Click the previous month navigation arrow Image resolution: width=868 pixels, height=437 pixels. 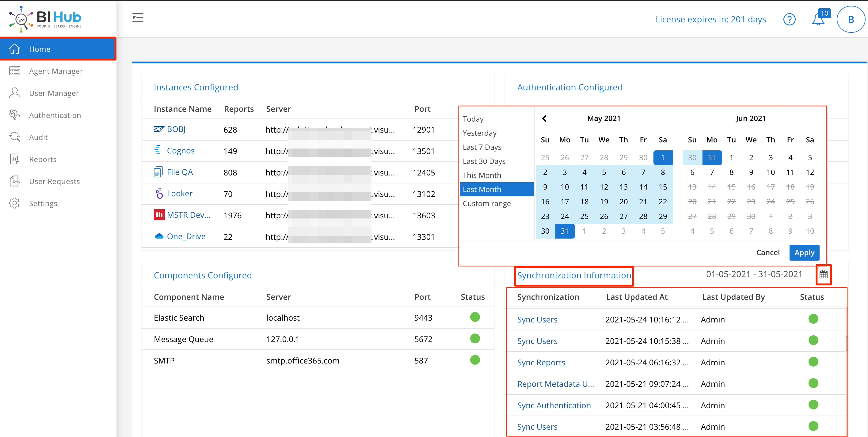(x=545, y=118)
